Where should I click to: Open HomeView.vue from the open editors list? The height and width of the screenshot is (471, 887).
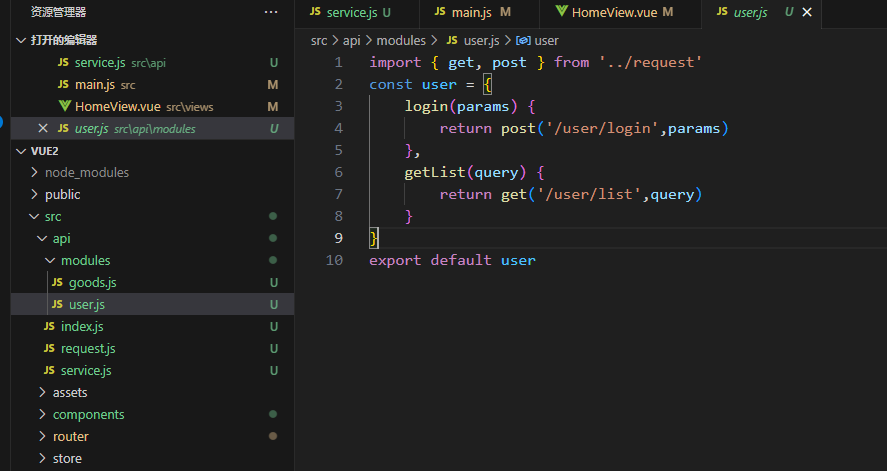(152, 106)
